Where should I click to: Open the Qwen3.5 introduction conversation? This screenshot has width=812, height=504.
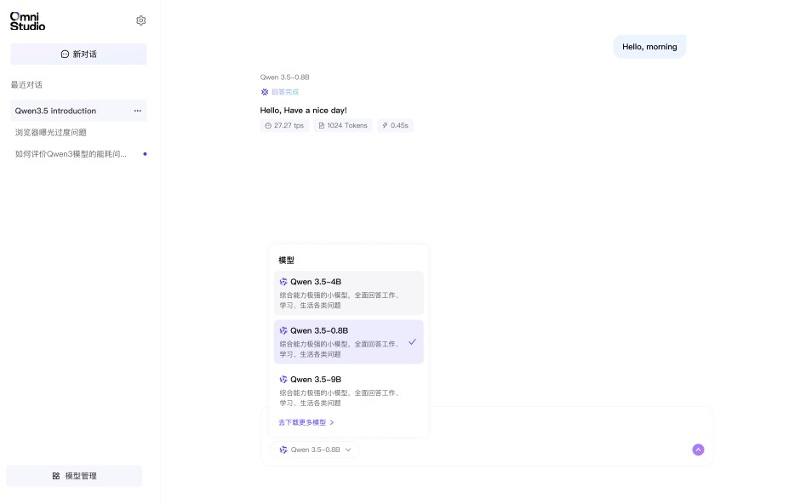click(78, 111)
